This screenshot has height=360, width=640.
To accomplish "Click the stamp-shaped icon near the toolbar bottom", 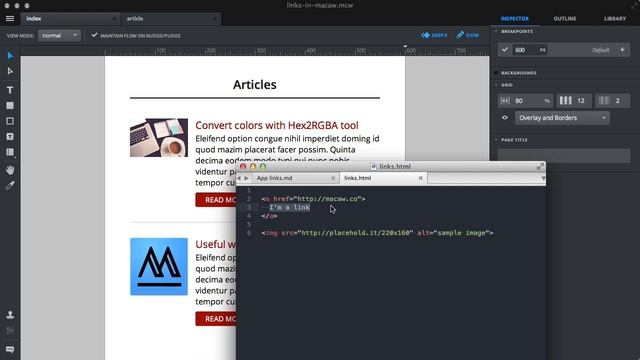I will click(x=10, y=315).
